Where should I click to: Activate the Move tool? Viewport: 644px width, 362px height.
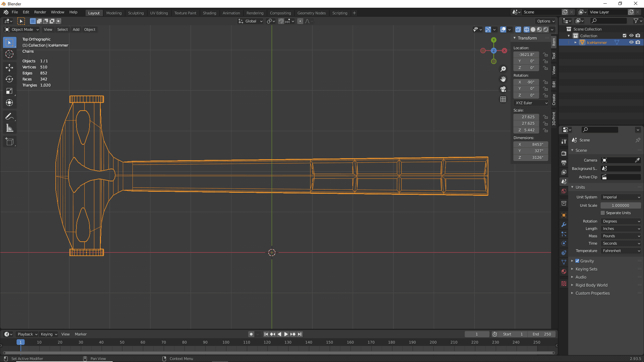(9, 68)
